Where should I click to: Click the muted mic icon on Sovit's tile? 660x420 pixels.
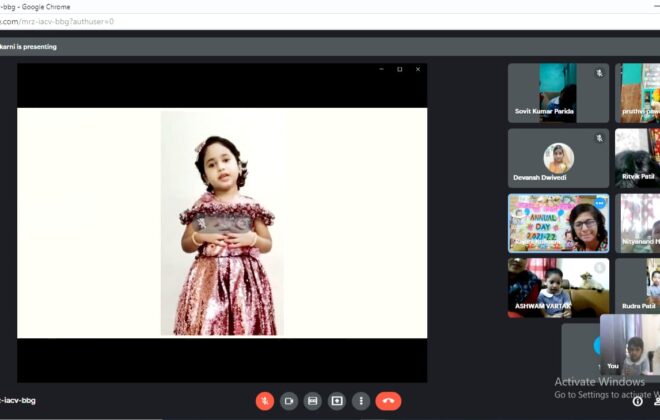[599, 73]
